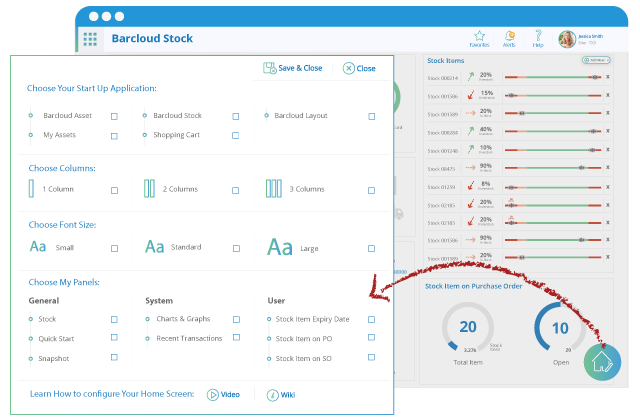Enable the Stock Item Expiry Date checkbox

click(x=371, y=319)
